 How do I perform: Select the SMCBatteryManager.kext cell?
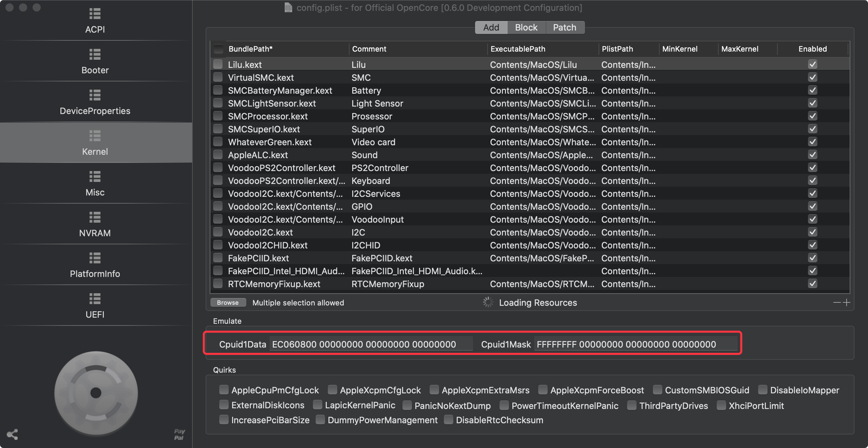280,90
